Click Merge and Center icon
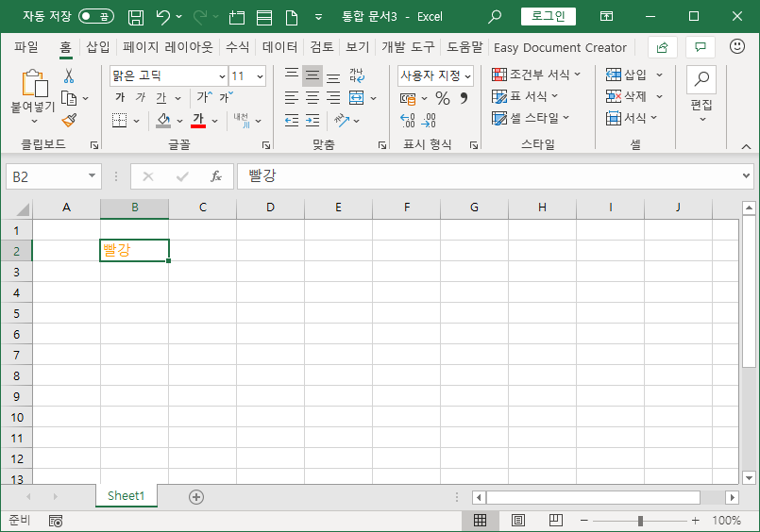 pyautogui.click(x=356, y=98)
